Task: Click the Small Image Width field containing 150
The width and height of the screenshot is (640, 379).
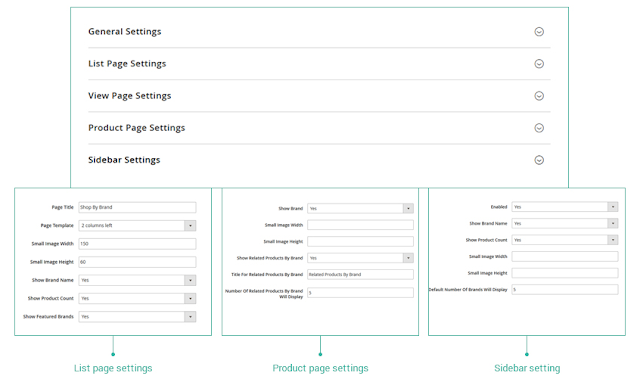Action: pyautogui.click(x=137, y=244)
